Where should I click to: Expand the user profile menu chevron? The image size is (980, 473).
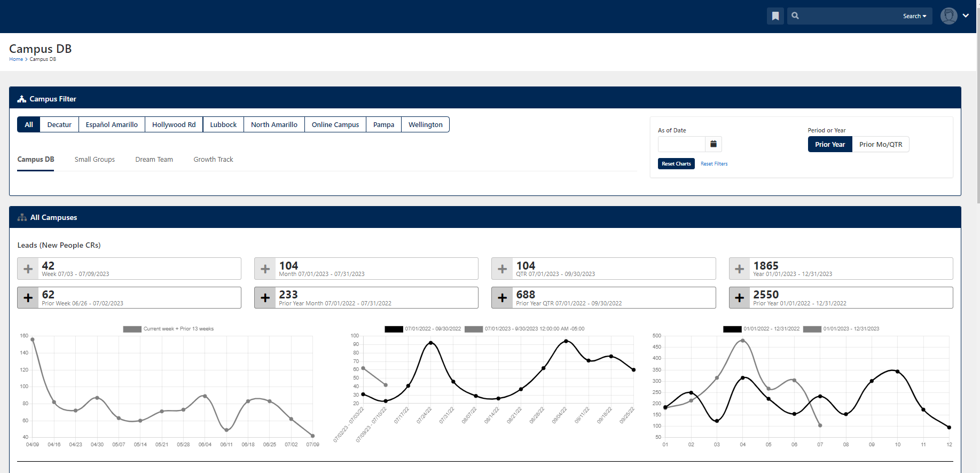(966, 16)
